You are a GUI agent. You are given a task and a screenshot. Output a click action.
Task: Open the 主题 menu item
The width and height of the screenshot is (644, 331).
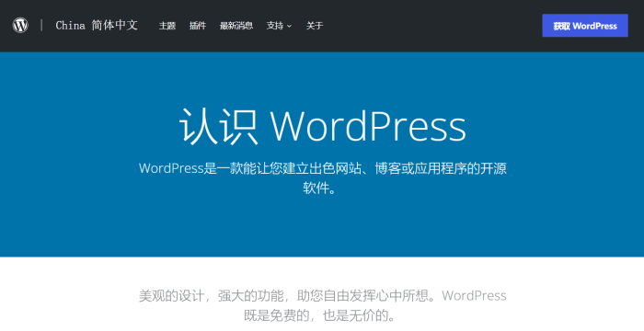click(x=167, y=26)
